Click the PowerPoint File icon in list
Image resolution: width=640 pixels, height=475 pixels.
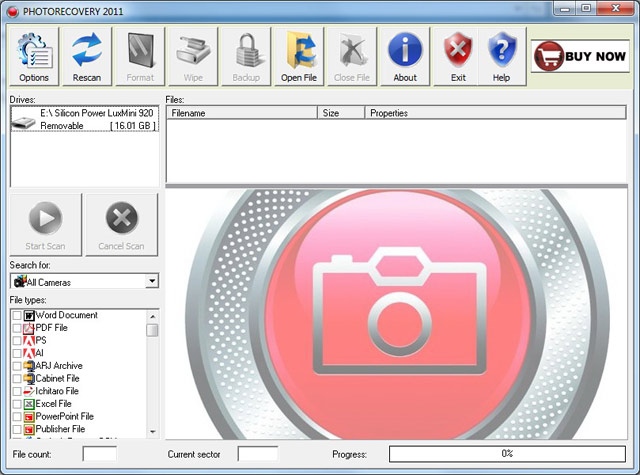pyautogui.click(x=29, y=417)
